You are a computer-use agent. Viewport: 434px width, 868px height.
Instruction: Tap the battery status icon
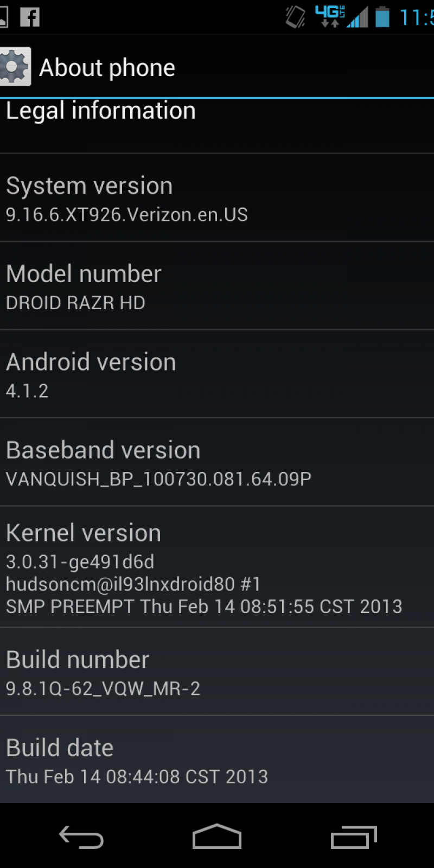coord(382,17)
